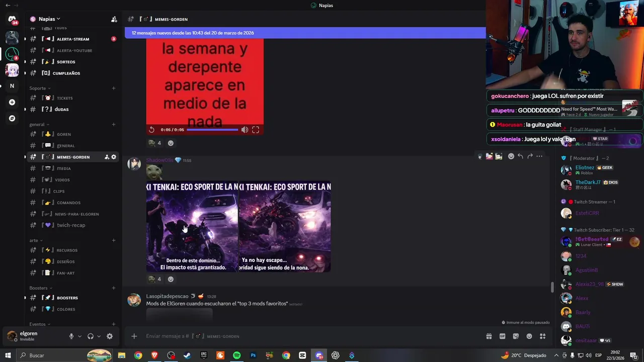The width and height of the screenshot is (644, 362).
Task: Toggle microphone mute in user panel
Action: (x=71, y=336)
